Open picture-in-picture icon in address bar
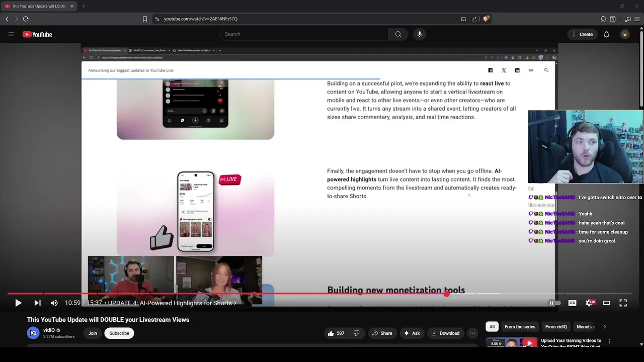644x362 pixels. pos(463,19)
